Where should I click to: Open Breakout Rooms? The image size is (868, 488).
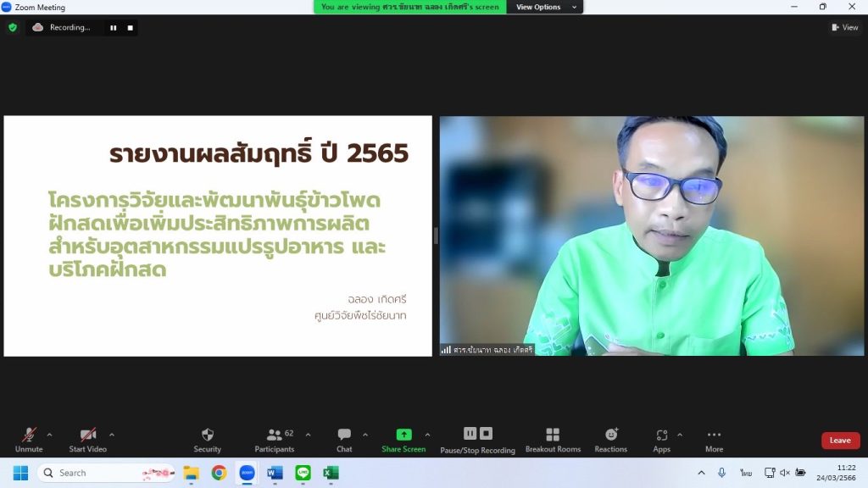pyautogui.click(x=553, y=440)
